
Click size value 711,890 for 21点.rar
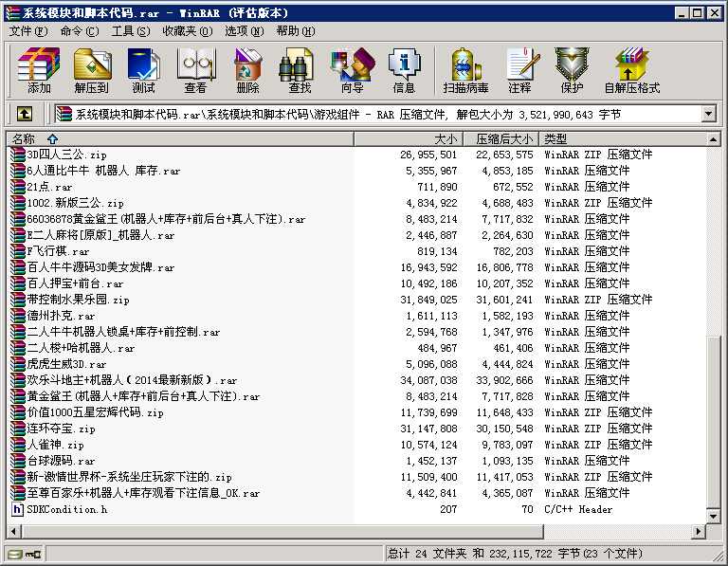click(437, 187)
